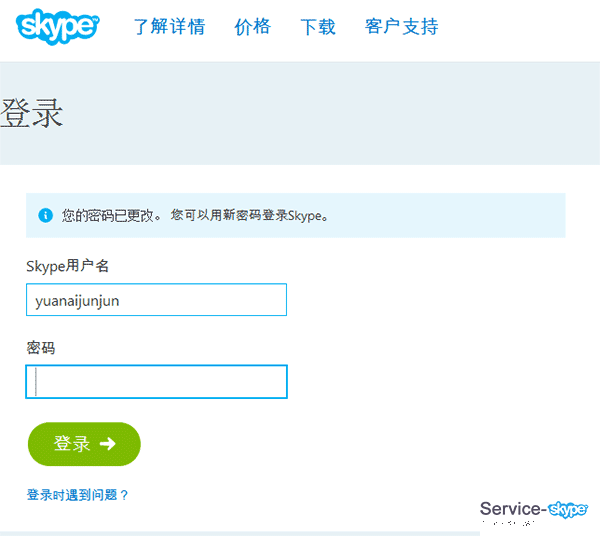Click the blue info icon in the notice

(45, 216)
